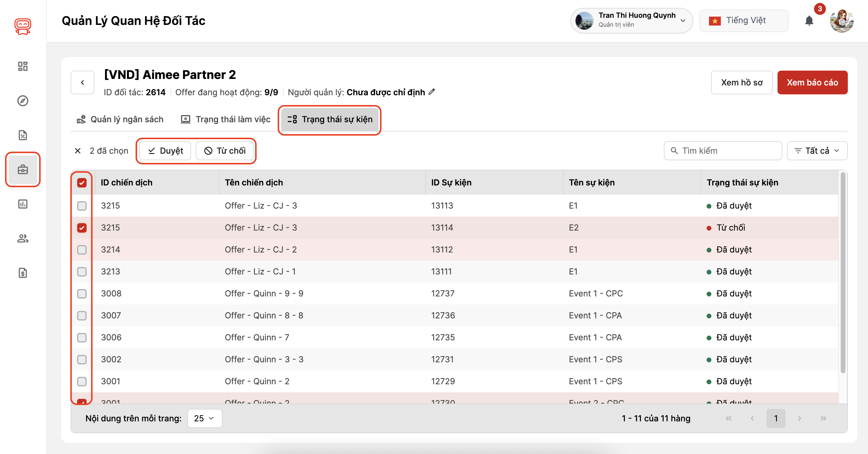Expand the rows per page dropdown

tap(204, 418)
